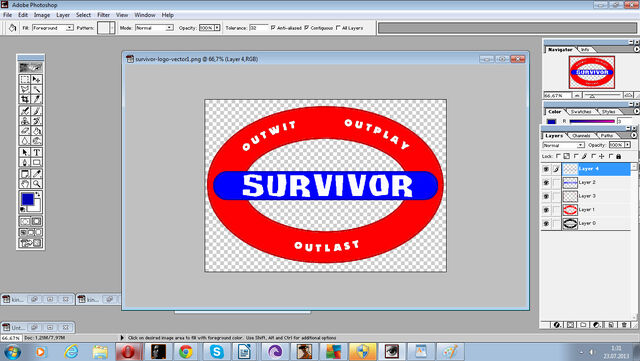
Task: Click the add layer mask icon
Action: click(571, 325)
